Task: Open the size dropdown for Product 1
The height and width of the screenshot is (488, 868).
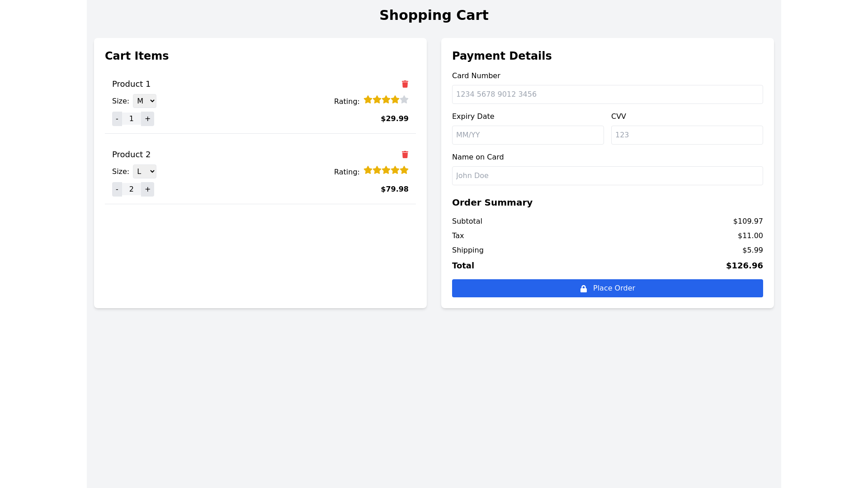Action: [x=145, y=101]
